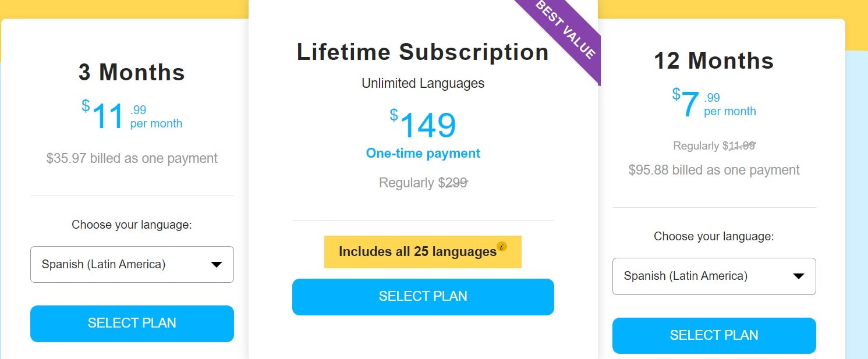Screen dimensions: 868x359
Task: Click the $11.99 per month price
Action: (132, 116)
